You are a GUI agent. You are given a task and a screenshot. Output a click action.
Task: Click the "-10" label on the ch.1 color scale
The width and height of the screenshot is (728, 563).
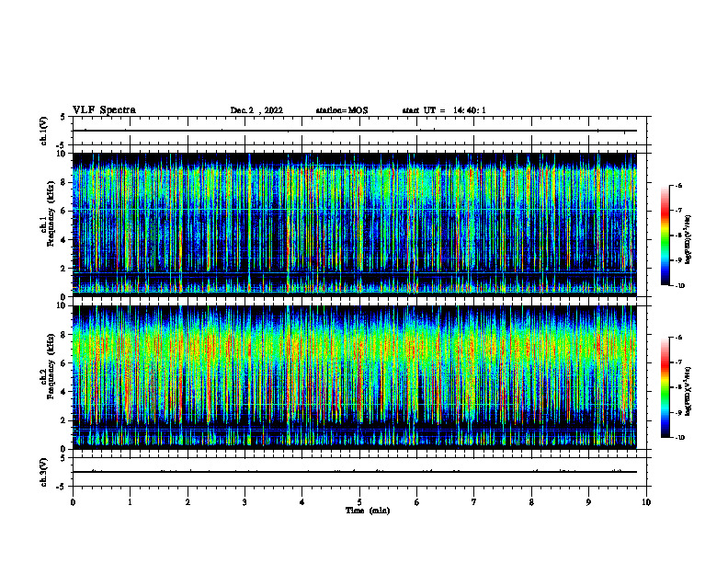click(679, 286)
